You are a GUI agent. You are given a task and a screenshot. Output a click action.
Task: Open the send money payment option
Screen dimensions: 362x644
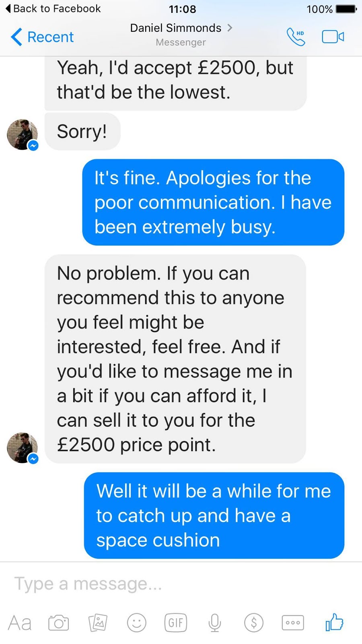pyautogui.click(x=254, y=623)
